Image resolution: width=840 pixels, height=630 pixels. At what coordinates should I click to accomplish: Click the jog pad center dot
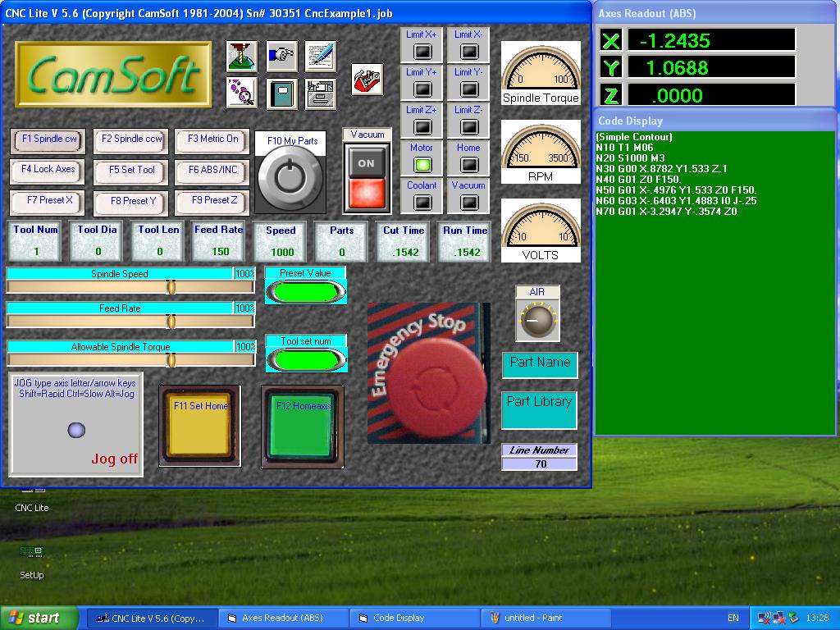tap(76, 430)
